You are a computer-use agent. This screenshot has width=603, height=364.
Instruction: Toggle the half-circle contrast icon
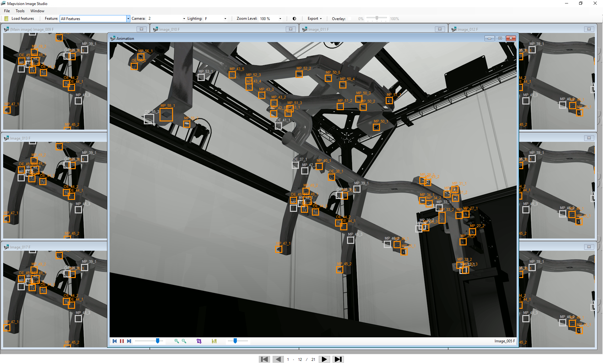coord(294,19)
